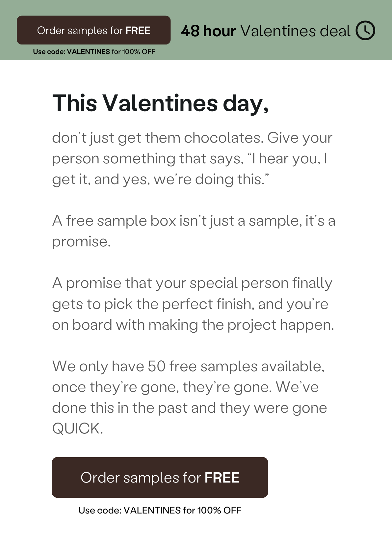Screen dimensions: 392x555
Task: Click the clock icon in the banner
Action: (x=365, y=31)
